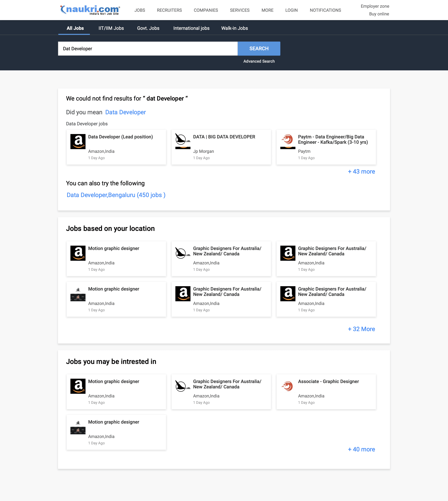Open the Advanced Search link
The image size is (448, 501).
point(259,61)
